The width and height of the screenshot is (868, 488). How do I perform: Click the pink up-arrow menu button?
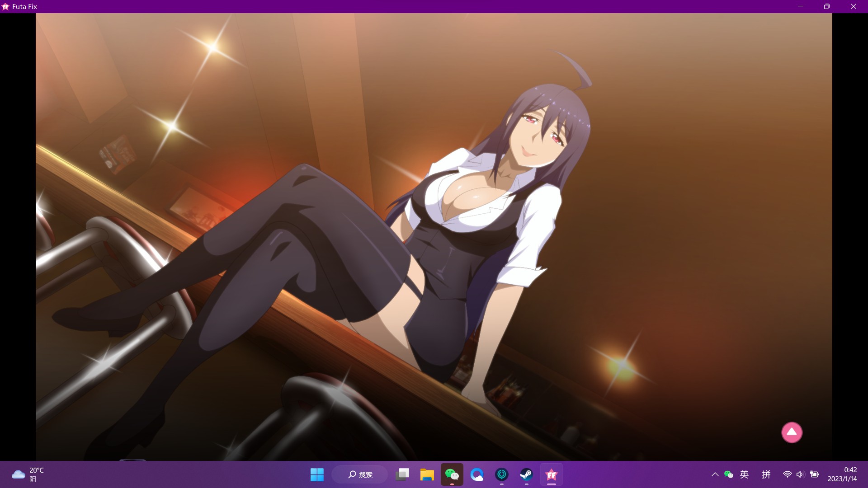pos(792,432)
